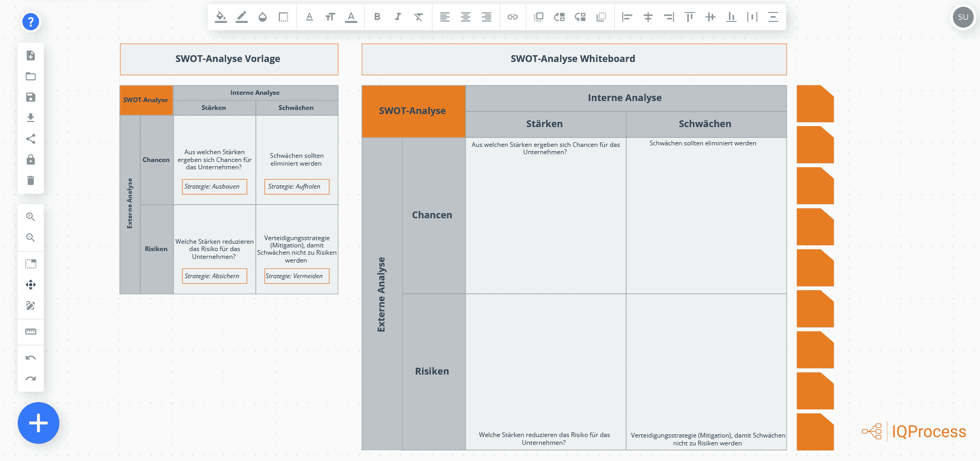This screenshot has height=461, width=980.
Task: Distribute objects horizontally
Action: pos(752,17)
